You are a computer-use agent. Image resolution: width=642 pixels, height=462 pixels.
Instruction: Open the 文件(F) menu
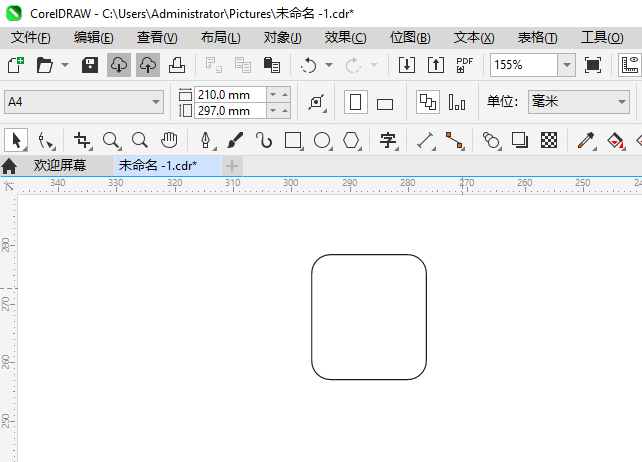click(31, 38)
